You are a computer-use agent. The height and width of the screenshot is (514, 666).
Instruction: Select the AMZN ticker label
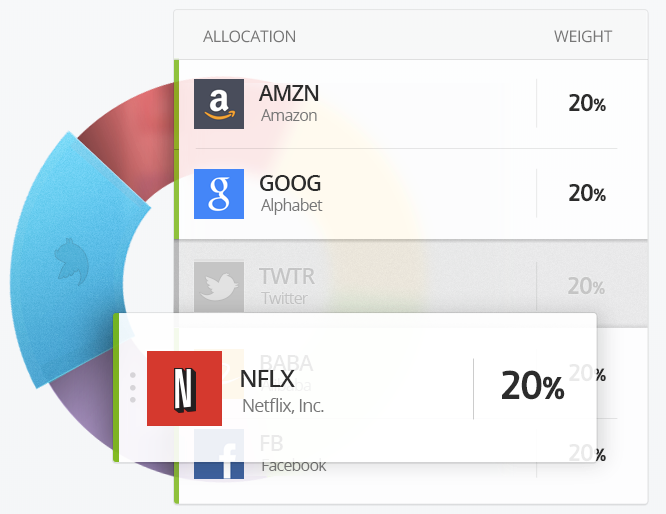[289, 93]
